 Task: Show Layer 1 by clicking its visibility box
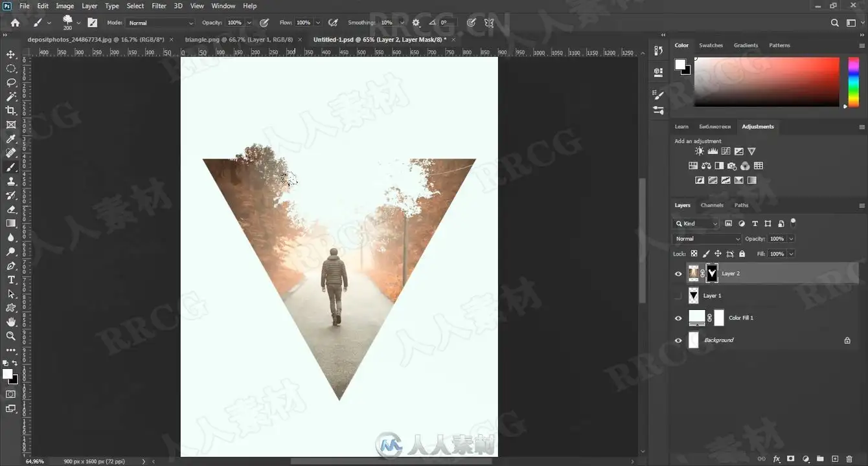point(678,296)
